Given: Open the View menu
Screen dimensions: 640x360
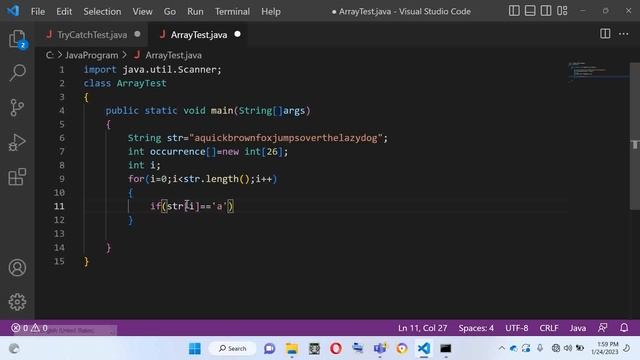Looking at the screenshot, I should pos(142,11).
